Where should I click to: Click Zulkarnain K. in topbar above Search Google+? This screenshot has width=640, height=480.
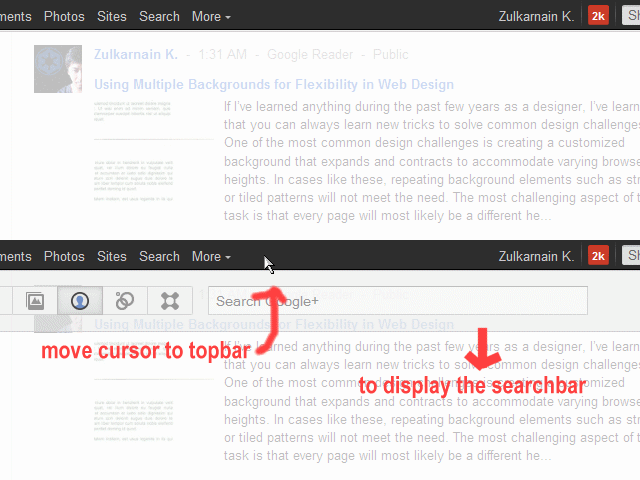pos(536,256)
